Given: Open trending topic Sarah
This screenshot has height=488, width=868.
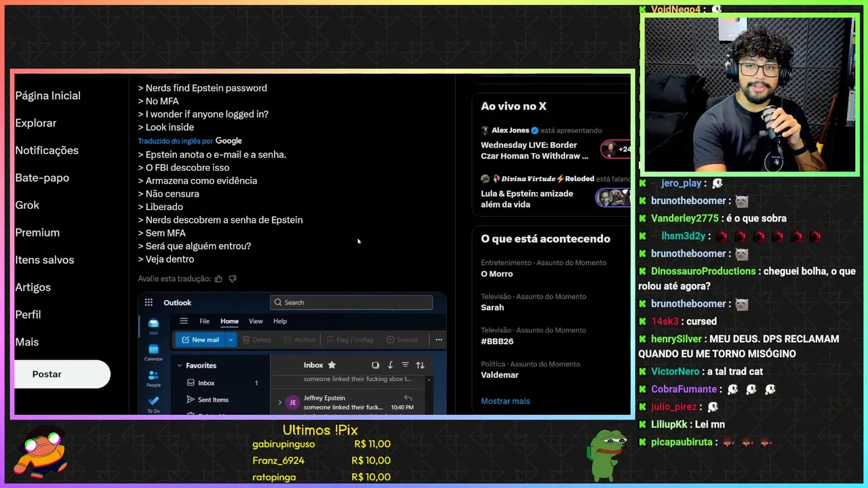Looking at the screenshot, I should pos(492,308).
